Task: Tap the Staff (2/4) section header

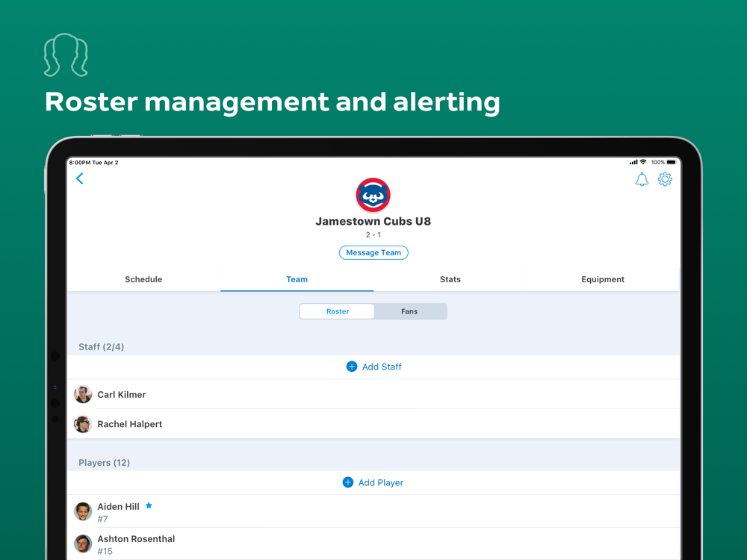Action: tap(101, 346)
